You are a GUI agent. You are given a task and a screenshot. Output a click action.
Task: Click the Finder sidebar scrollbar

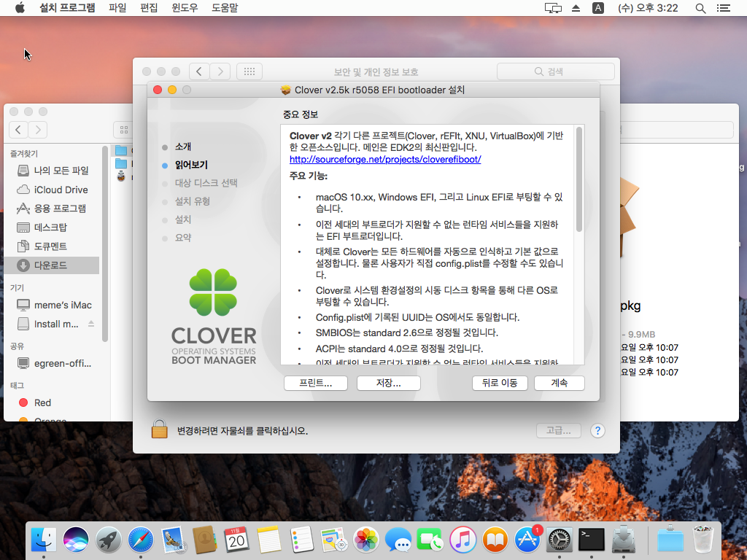coord(105,244)
